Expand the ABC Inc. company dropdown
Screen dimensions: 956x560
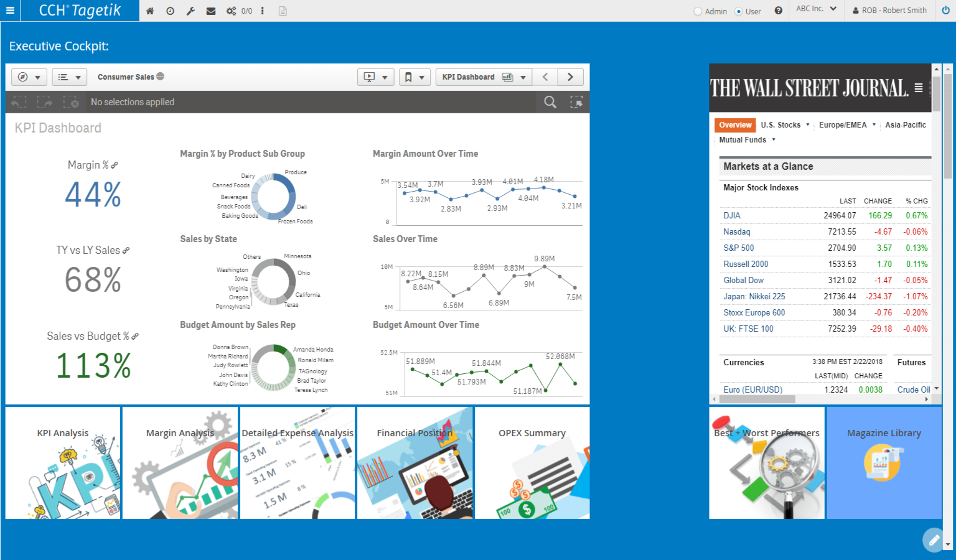pos(816,9)
